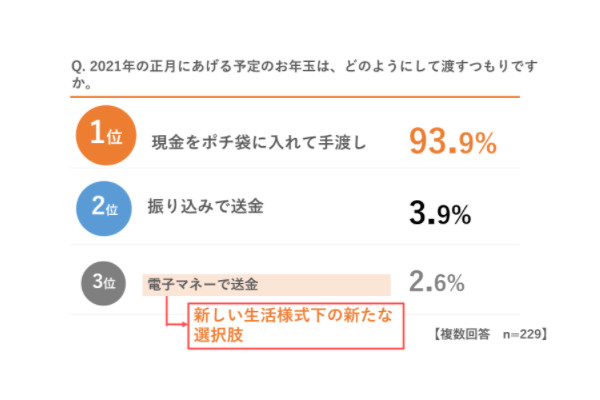Select the 振り込みで送金 label
Viewport: 600px width, 400px height.
205,207
